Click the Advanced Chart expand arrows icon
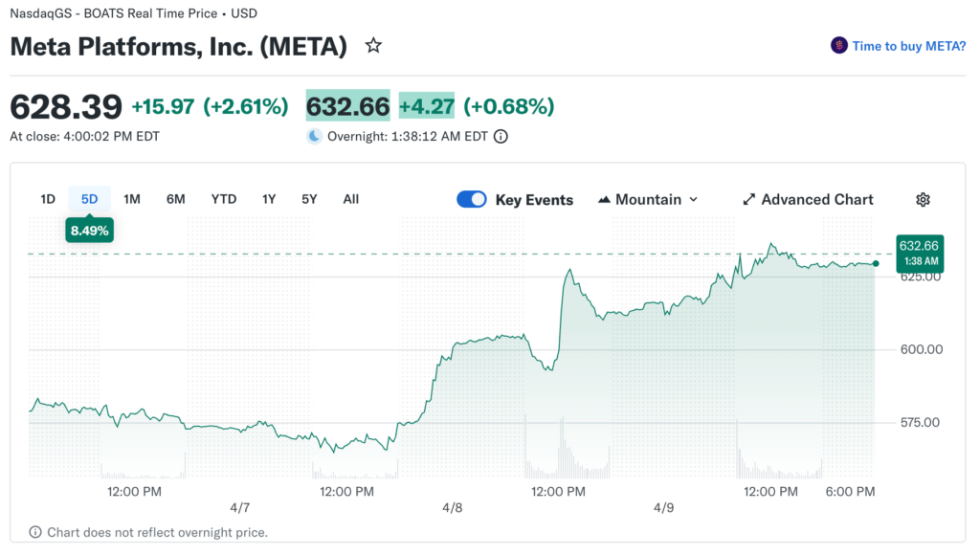 [x=749, y=199]
